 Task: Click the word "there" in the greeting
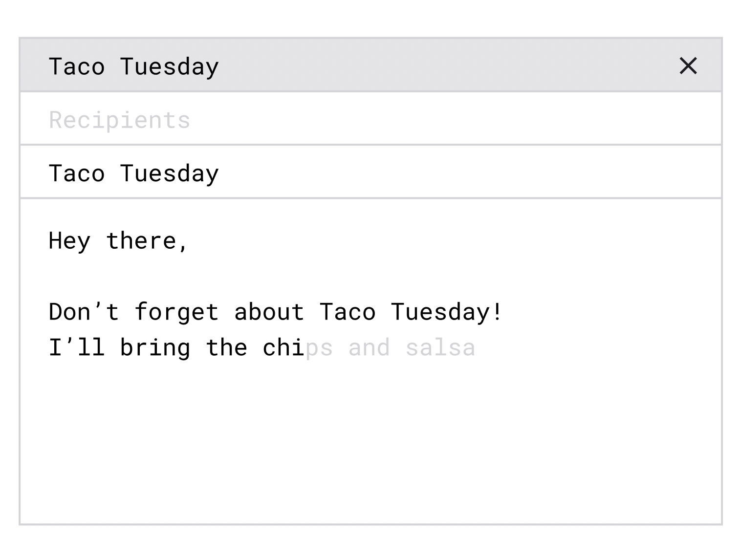[141, 241]
